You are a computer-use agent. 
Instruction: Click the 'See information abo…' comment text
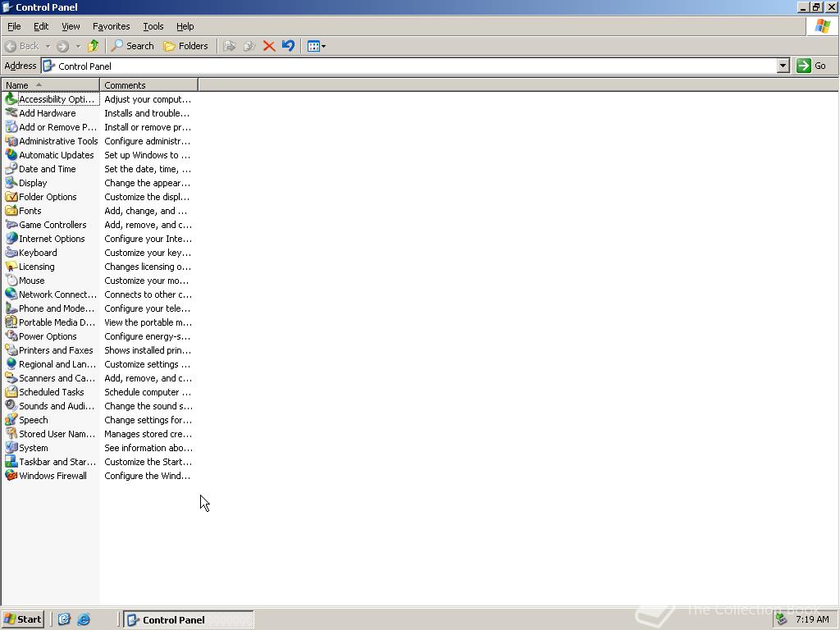[148, 448]
